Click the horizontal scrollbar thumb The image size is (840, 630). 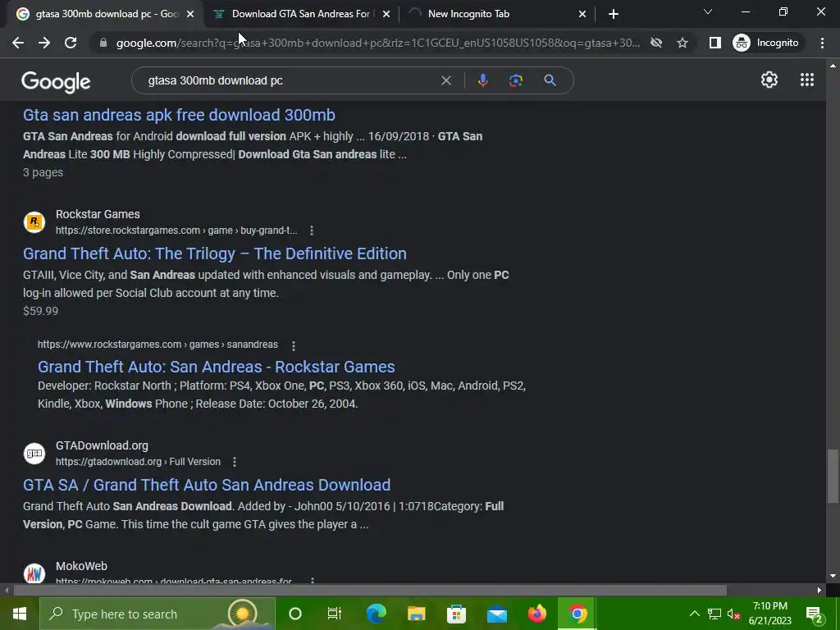370,591
